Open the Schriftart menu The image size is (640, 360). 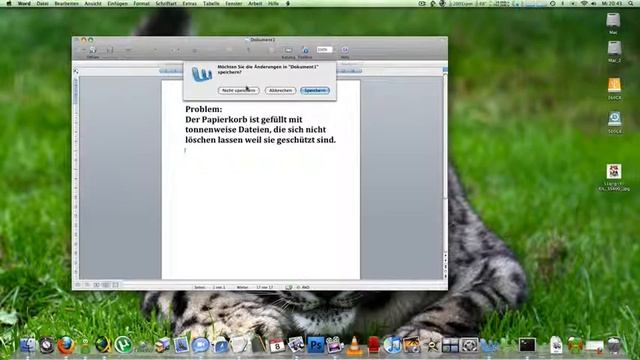pos(166,3)
